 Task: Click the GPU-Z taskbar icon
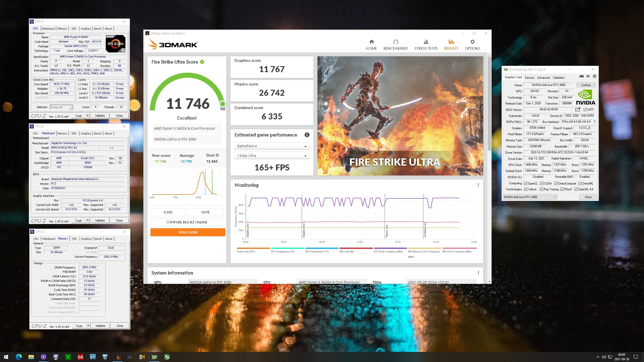coord(154,357)
